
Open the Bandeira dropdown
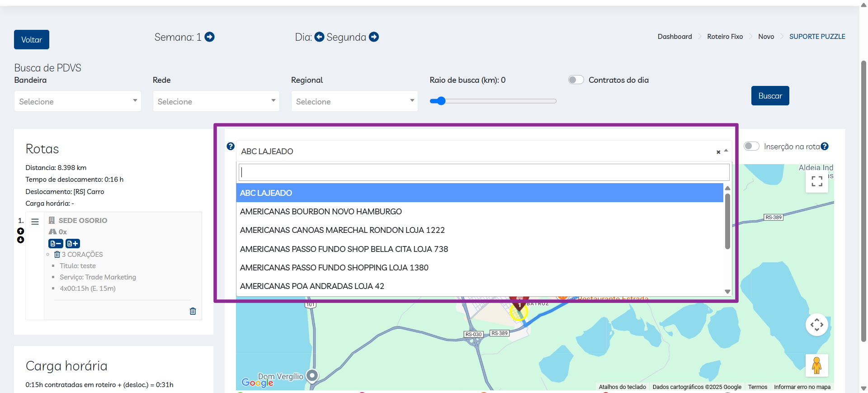[x=78, y=101]
